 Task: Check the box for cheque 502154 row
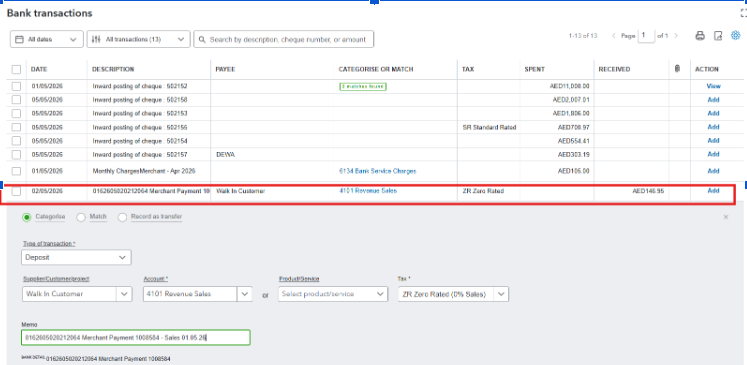pos(17,141)
